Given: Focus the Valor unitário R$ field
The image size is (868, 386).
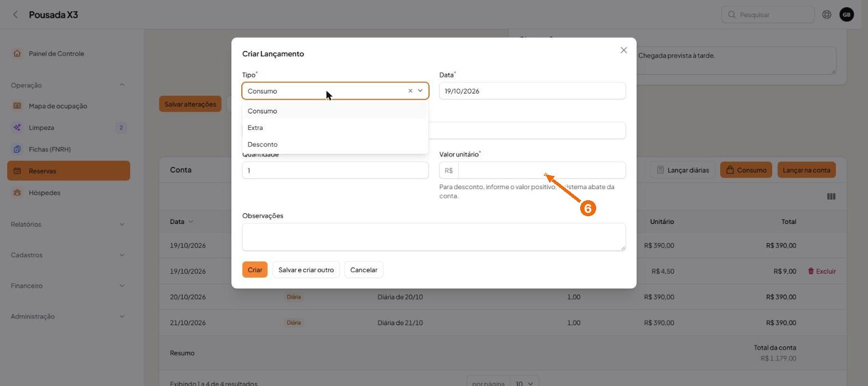Looking at the screenshot, I should (x=542, y=170).
